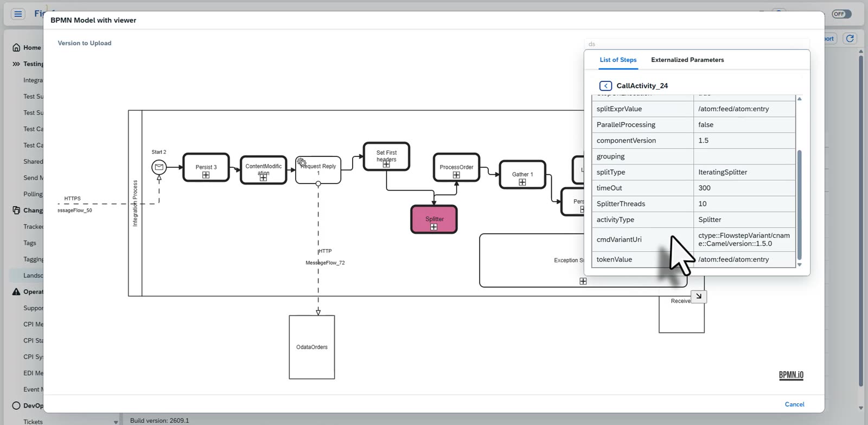This screenshot has height=425, width=868.
Task: Click the Request Reply 1 step
Action: [318, 170]
